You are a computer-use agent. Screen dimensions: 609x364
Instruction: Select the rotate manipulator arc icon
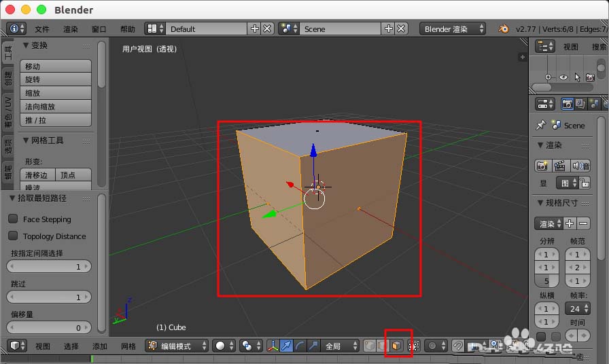pos(300,346)
